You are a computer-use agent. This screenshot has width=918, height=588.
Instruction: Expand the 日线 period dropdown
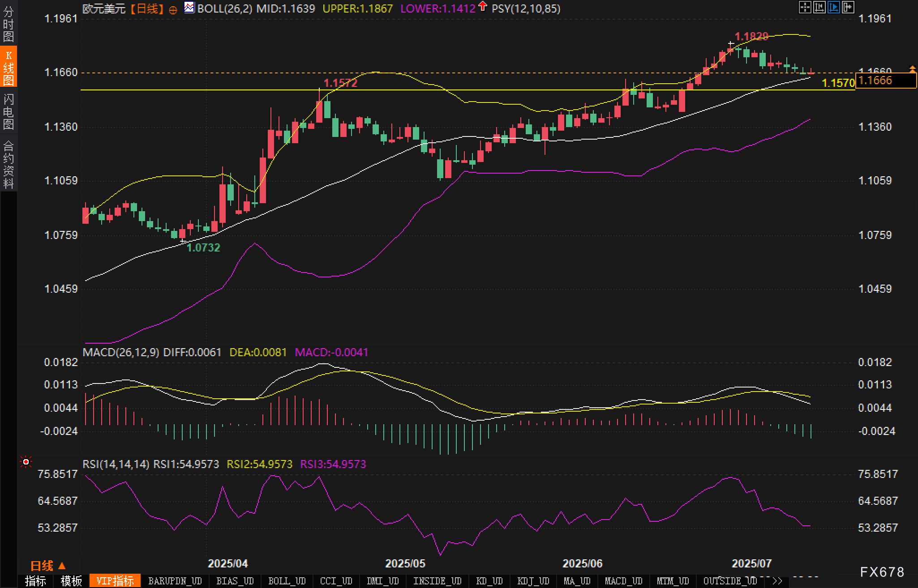tap(48, 566)
